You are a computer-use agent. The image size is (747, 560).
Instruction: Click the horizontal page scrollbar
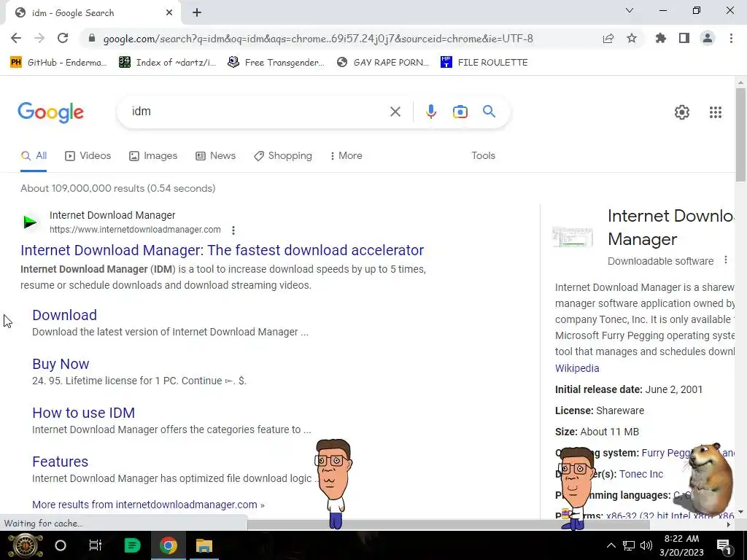pos(449,524)
